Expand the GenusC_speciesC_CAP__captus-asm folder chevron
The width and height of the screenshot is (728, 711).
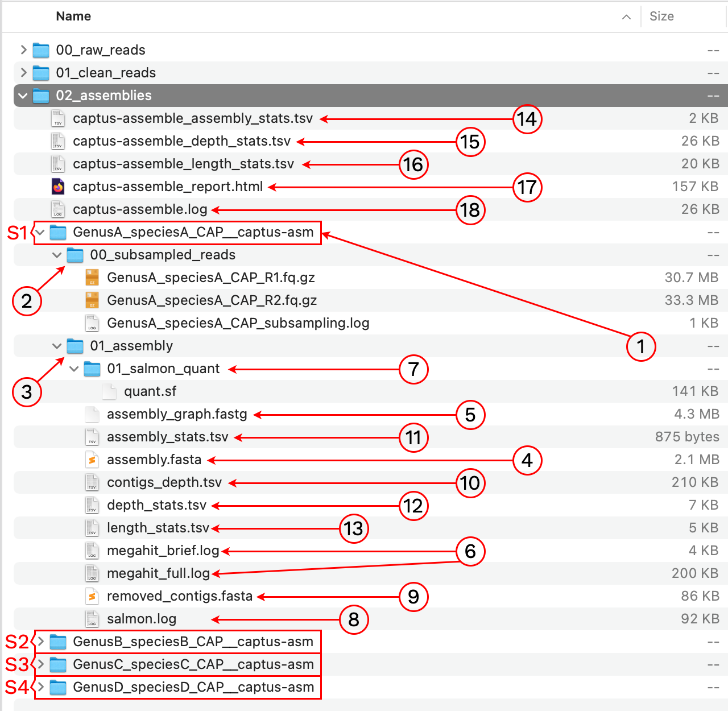tap(40, 664)
